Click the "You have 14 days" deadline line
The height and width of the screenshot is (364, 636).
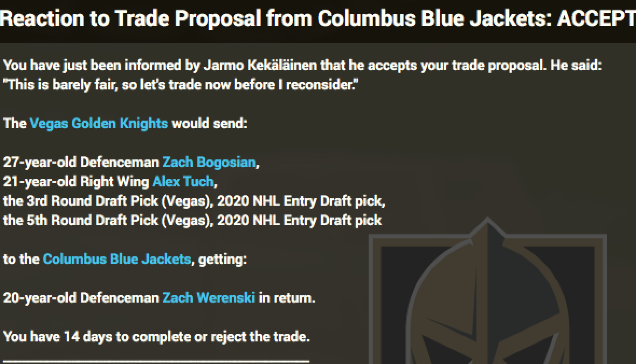(x=156, y=337)
